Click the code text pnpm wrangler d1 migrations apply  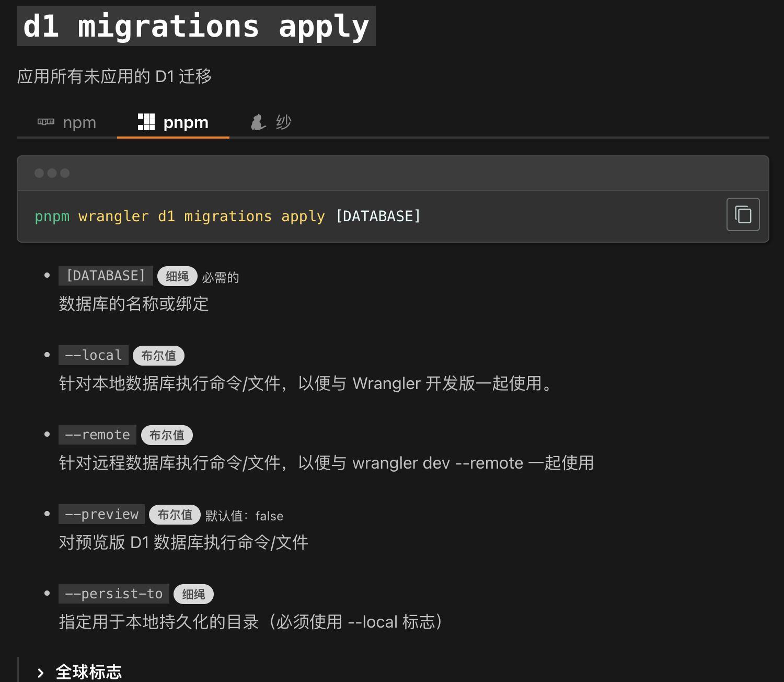[x=180, y=216]
